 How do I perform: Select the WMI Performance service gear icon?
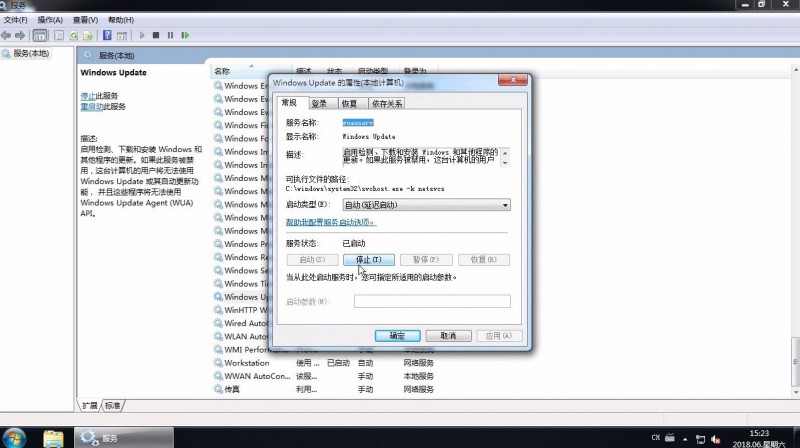[x=218, y=350]
